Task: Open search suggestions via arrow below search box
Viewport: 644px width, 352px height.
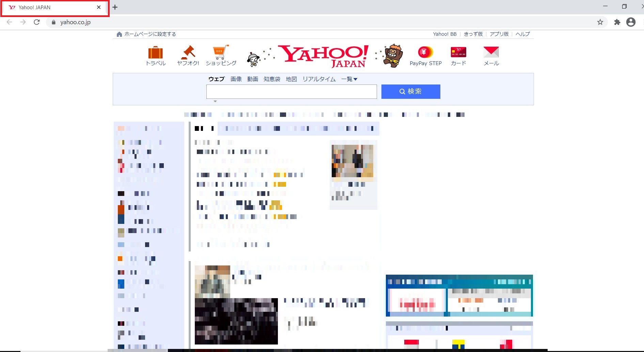Action: point(215,101)
